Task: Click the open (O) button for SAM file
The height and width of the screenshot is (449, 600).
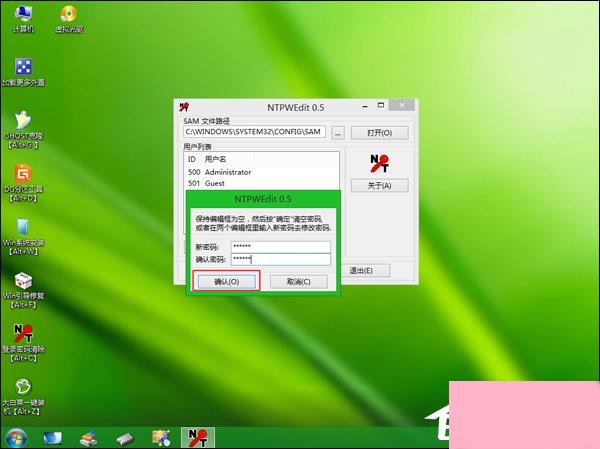Action: pyautogui.click(x=380, y=133)
